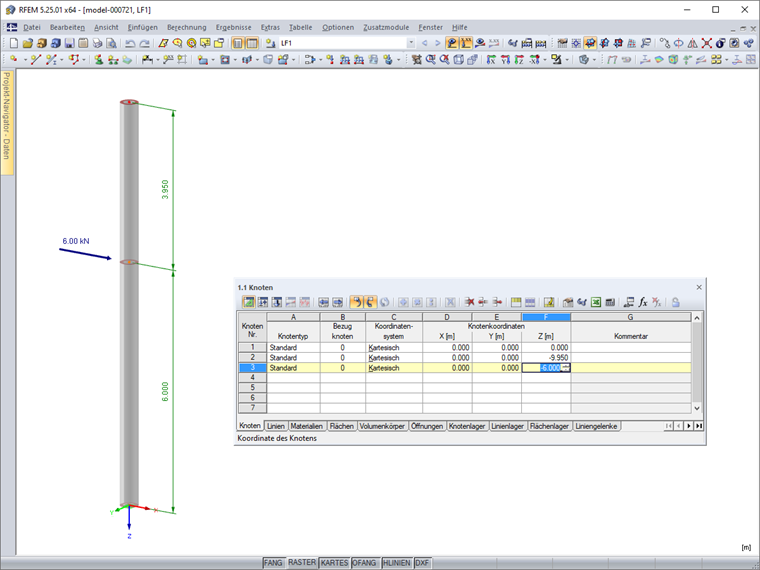Image resolution: width=760 pixels, height=570 pixels.
Task: Select the Z cell showing -9.950
Action: (x=546, y=358)
